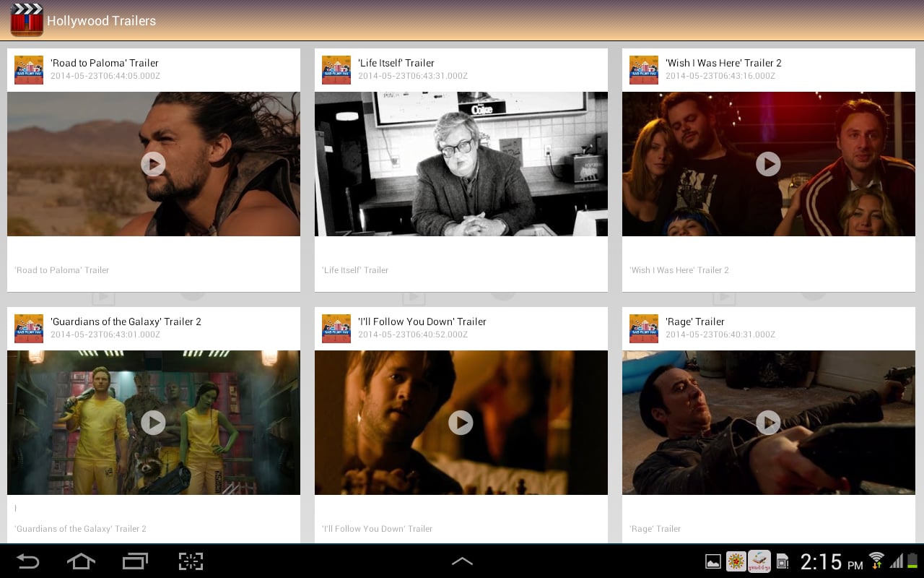
Task: Click the timestamp 2014-05-23T06:40:31.000Z
Action: pos(720,335)
